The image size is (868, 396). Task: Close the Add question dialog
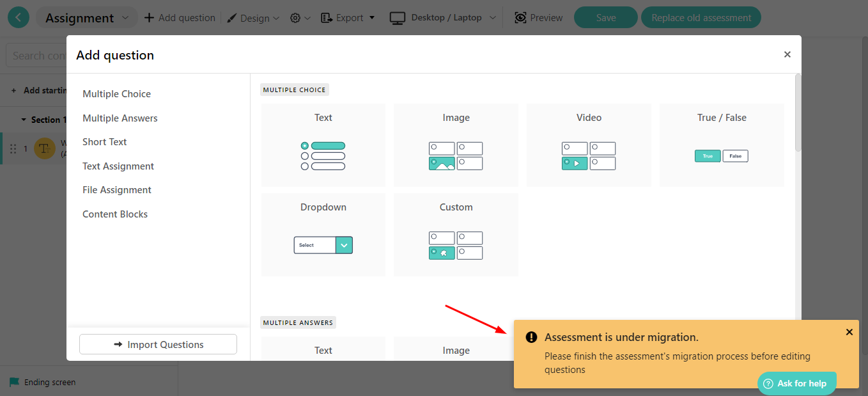coord(787,54)
